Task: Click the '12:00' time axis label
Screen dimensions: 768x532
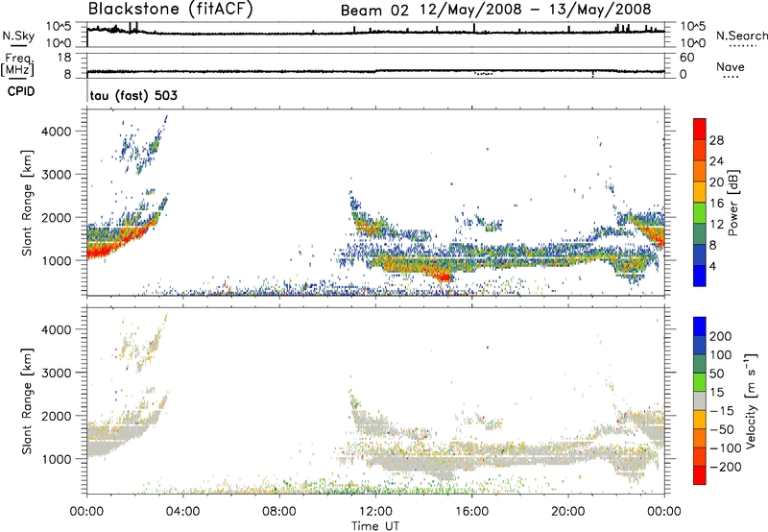Action: tap(375, 512)
